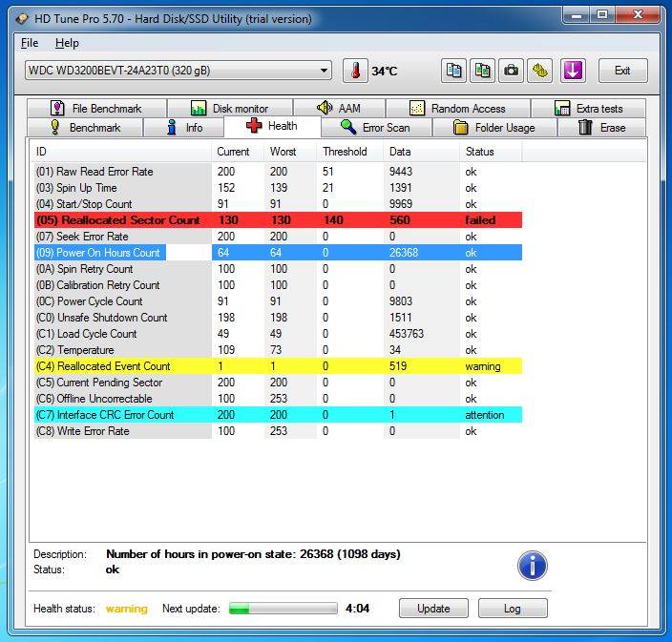672x642 pixels.
Task: Copy info to clipboard icon
Action: pos(453,71)
